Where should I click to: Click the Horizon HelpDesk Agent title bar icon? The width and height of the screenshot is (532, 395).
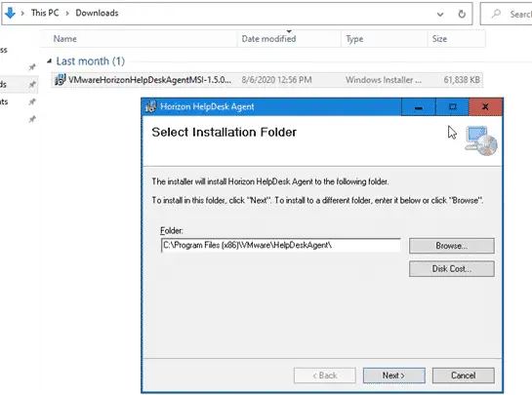click(150, 106)
